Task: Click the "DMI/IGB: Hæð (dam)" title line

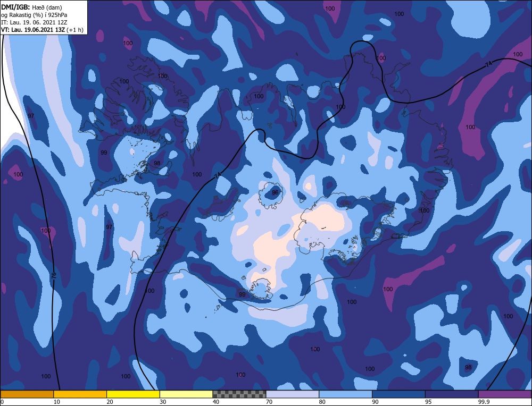Action: point(31,7)
